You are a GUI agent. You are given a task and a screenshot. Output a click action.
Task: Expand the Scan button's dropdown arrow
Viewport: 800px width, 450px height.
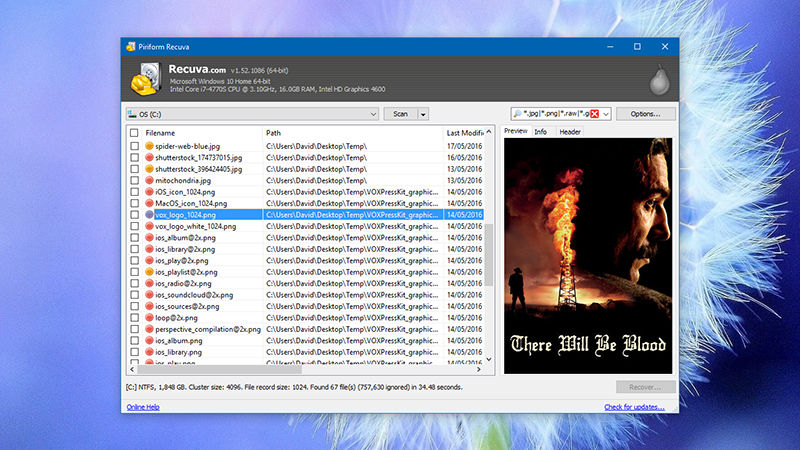pyautogui.click(x=424, y=114)
